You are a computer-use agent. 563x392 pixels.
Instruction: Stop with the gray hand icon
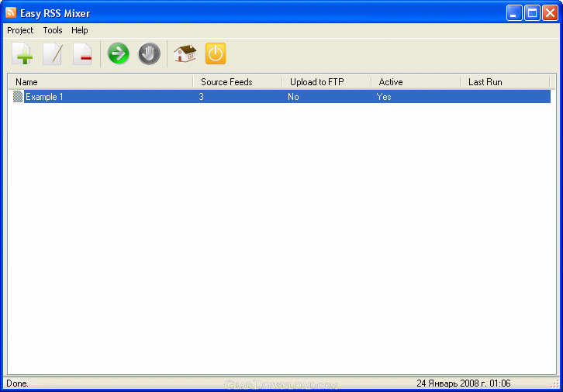[150, 53]
